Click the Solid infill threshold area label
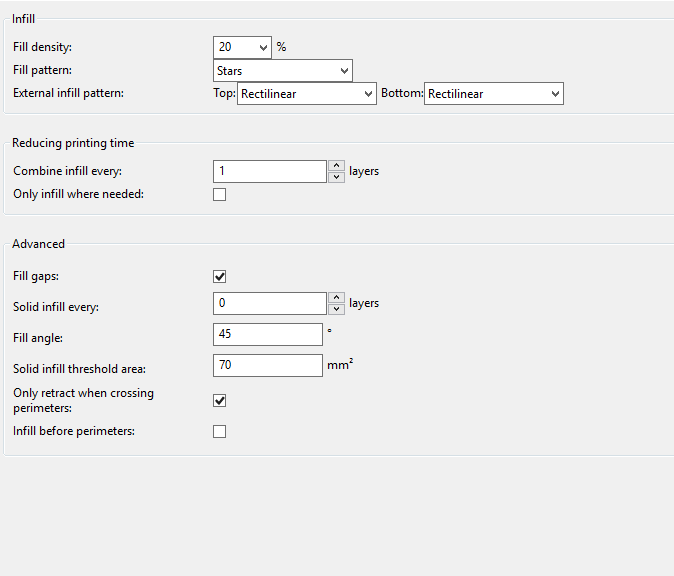The image size is (674, 576). [x=79, y=369]
